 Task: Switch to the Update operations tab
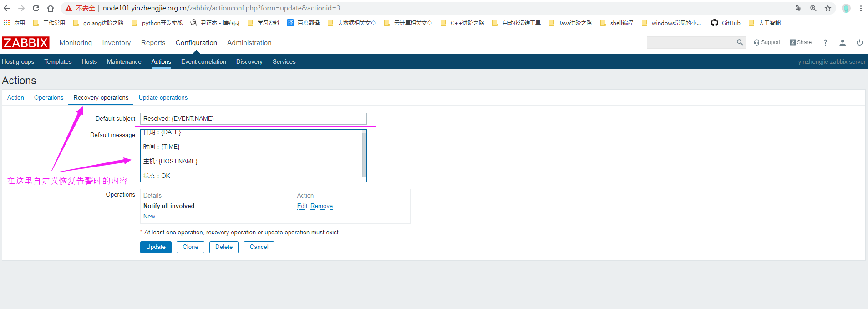[x=163, y=98]
